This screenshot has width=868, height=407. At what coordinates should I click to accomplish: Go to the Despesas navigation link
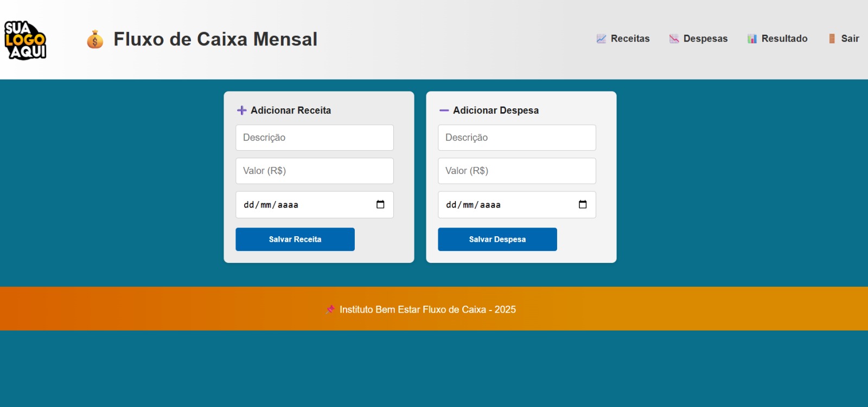(x=705, y=38)
